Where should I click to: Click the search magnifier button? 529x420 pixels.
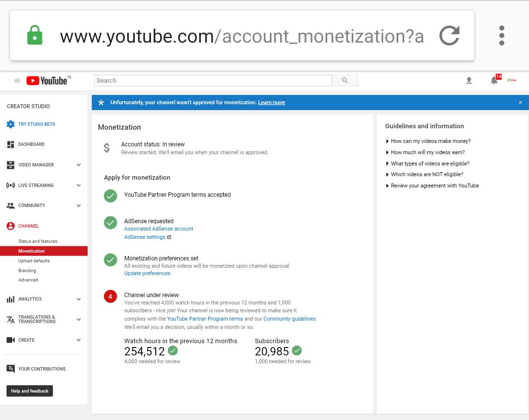coord(345,80)
